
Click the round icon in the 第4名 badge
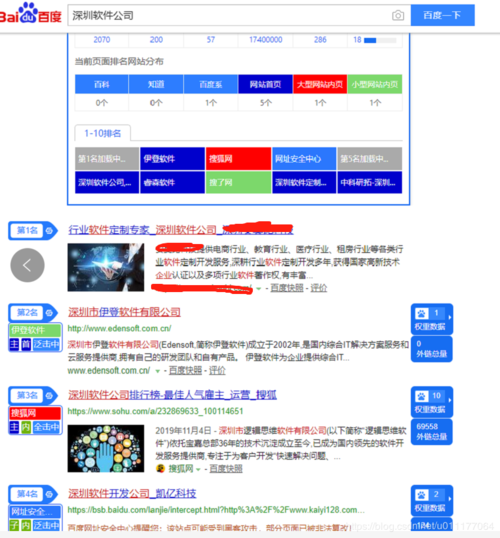(49, 494)
